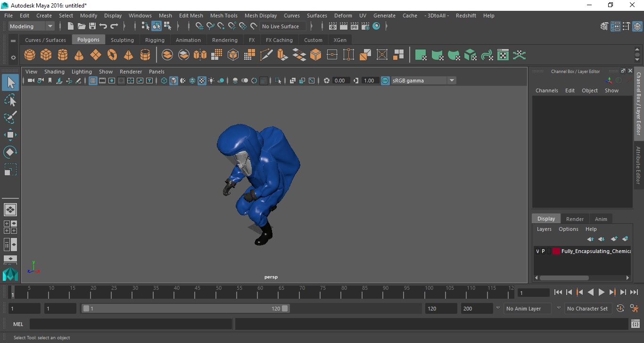Click the current frame field
This screenshot has height=343, width=644.
[533, 293]
